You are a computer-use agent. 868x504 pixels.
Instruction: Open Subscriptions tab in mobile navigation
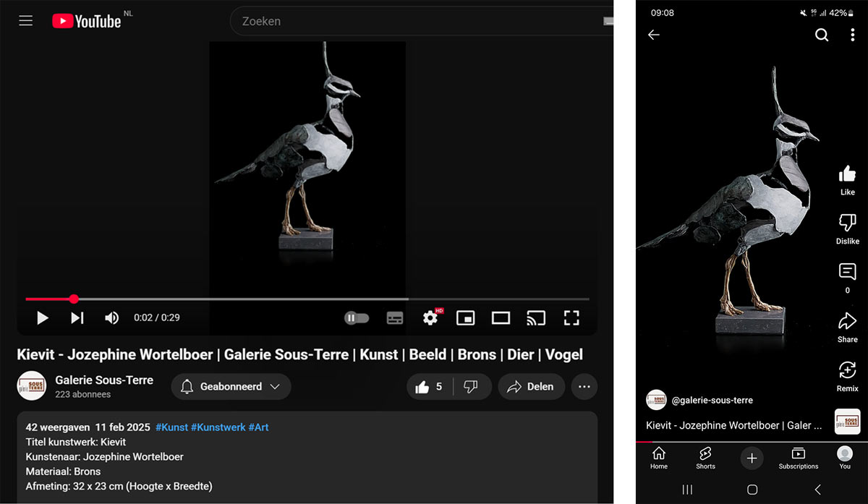point(799,457)
